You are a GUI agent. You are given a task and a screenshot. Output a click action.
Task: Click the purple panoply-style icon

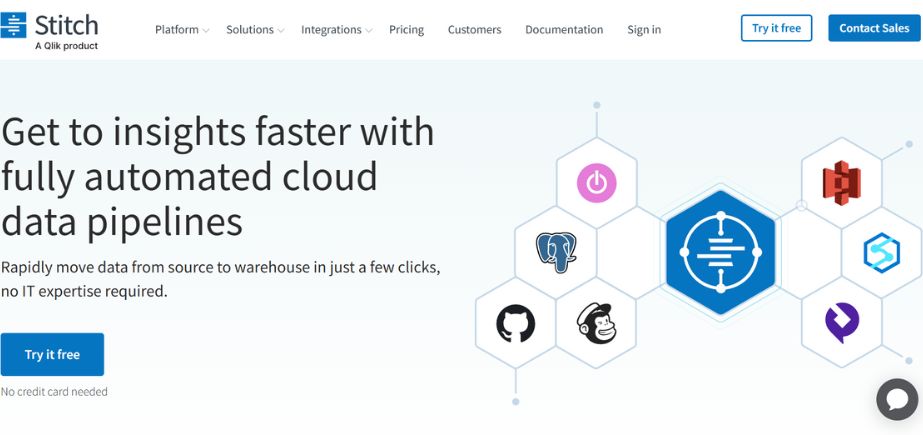842,323
